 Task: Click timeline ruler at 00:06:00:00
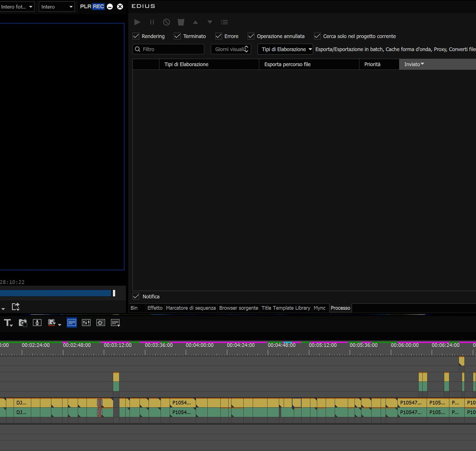coord(405,345)
